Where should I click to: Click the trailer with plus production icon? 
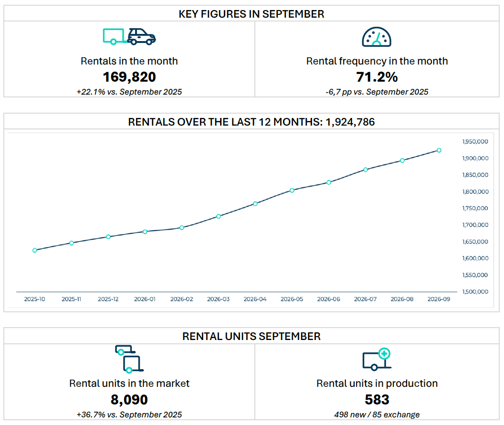377,359
